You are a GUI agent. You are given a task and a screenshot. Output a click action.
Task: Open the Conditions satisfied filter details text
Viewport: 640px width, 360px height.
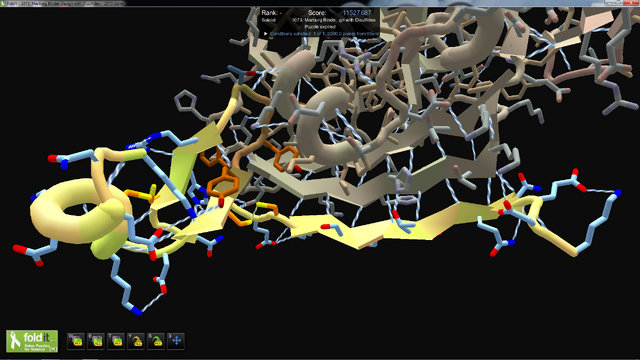pos(324,34)
